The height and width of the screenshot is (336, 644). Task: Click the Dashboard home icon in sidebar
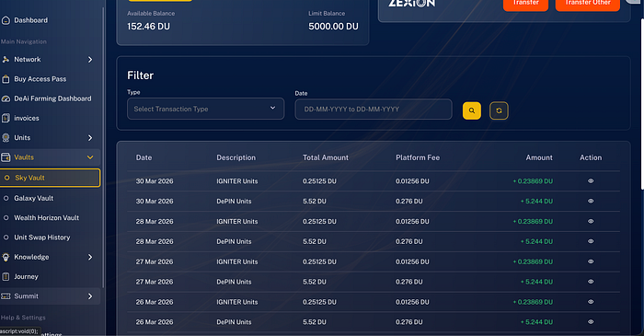(6, 20)
